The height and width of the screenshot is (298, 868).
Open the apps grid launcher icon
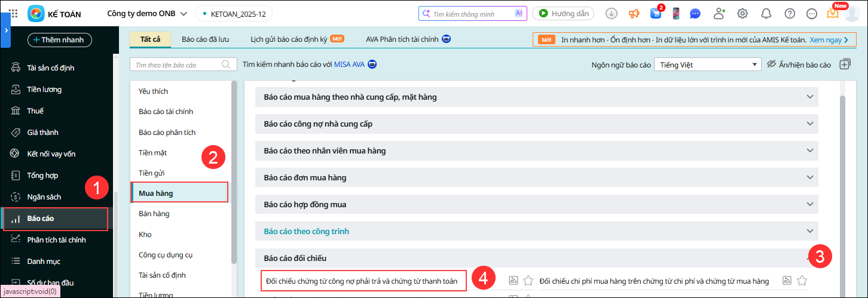click(x=14, y=13)
